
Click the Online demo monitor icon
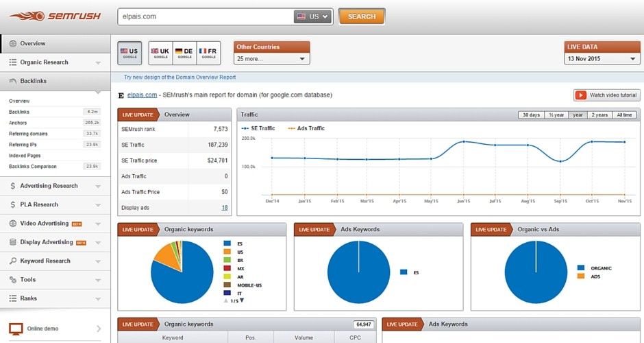[16, 329]
